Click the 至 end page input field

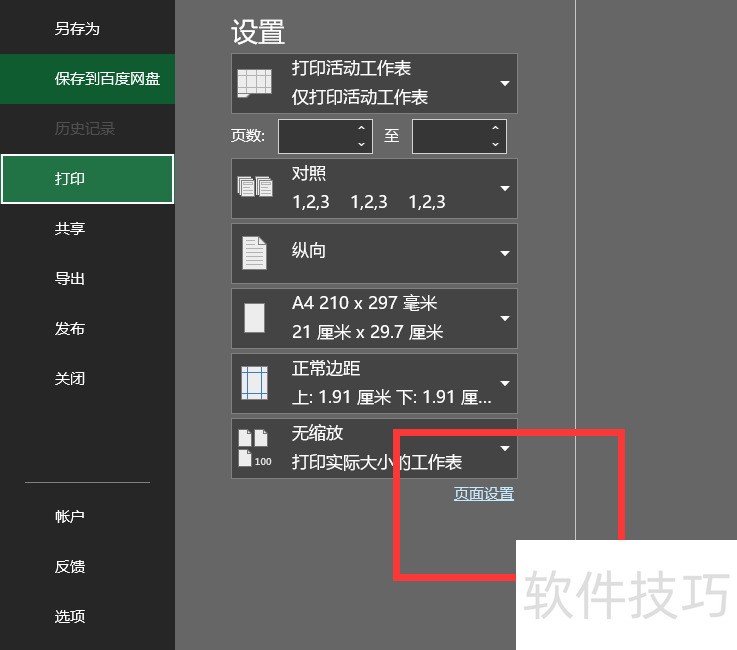(459, 136)
